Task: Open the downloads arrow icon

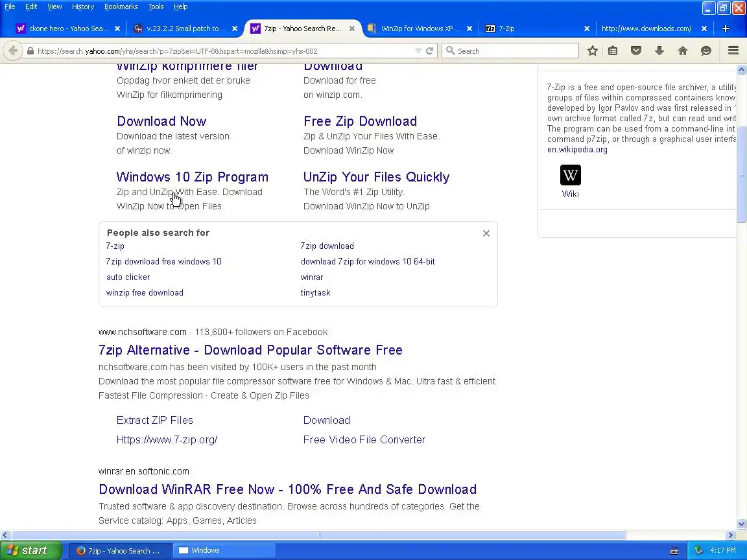Action: point(659,51)
